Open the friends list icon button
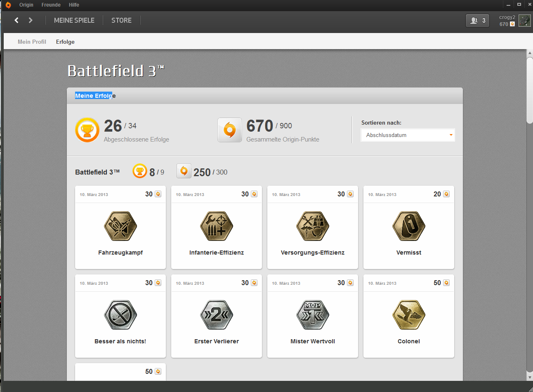Screen dimensions: 533x392 [477, 21]
